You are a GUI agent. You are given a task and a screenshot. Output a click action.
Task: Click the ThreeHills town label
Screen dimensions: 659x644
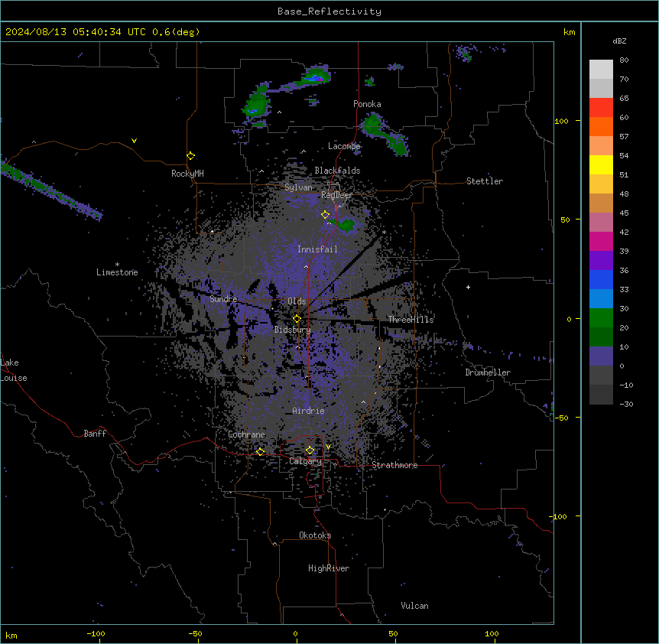(411, 320)
